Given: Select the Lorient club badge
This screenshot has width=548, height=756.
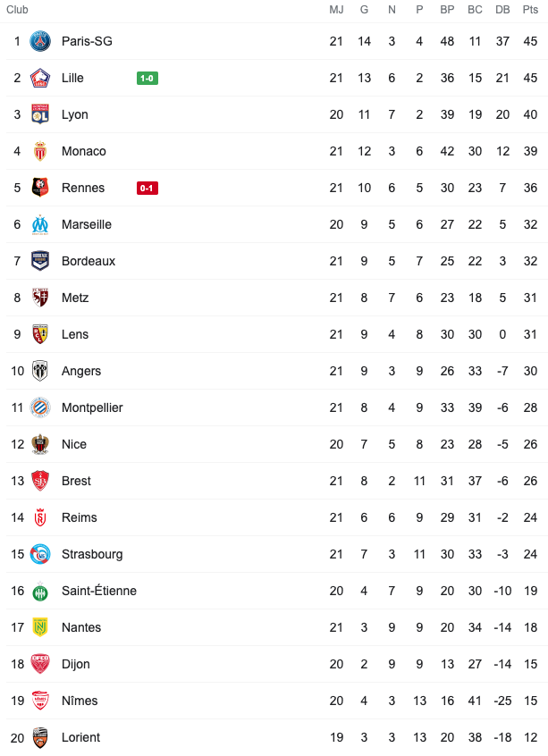Looking at the screenshot, I should [x=40, y=737].
